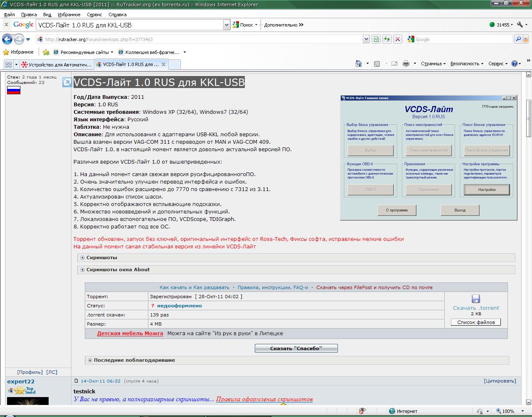Screen dimensions: 532x417
Task: Open a new blank tab
Action: (x=175, y=64)
